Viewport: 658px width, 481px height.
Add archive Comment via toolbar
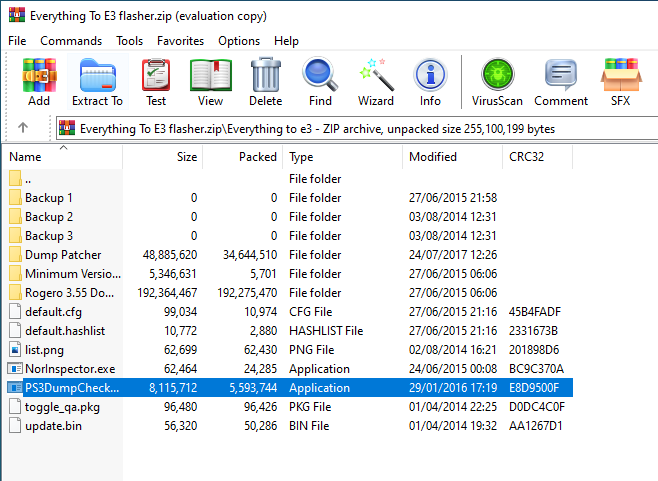(561, 81)
